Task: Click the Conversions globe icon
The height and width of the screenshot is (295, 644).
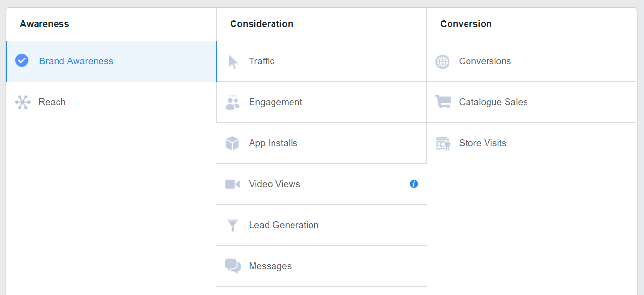Action: pyautogui.click(x=443, y=61)
